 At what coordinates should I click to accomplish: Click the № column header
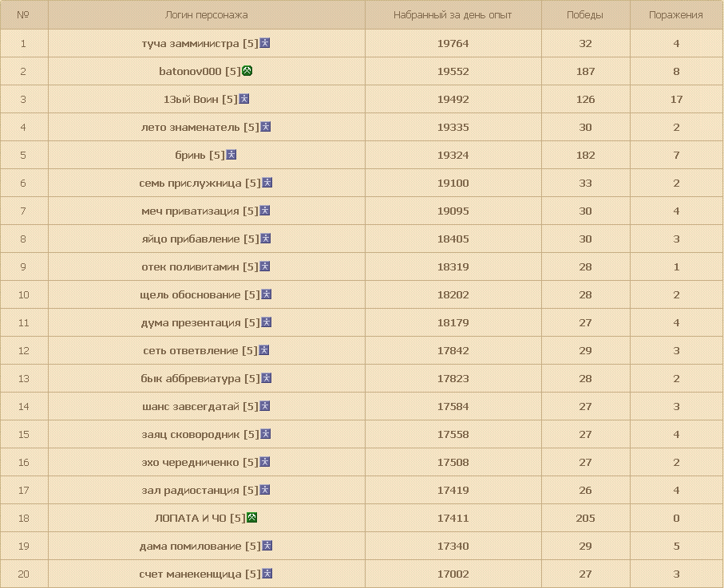[x=23, y=15]
